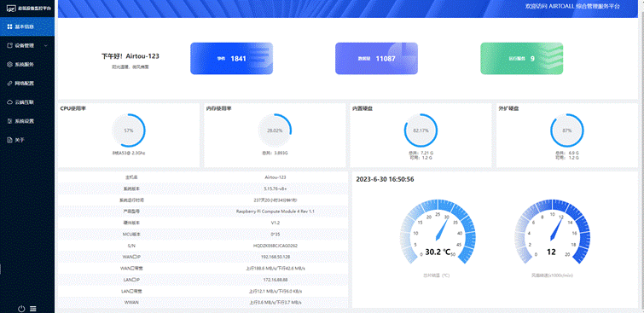Toggle the sidebar collapse icon at bottom
The height and width of the screenshot is (313, 644).
point(33,309)
